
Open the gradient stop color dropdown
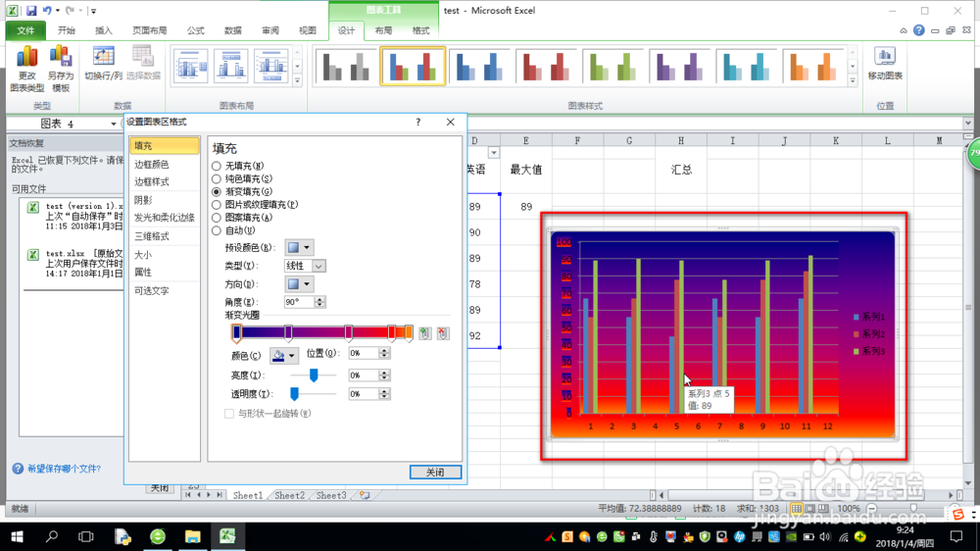(x=284, y=355)
